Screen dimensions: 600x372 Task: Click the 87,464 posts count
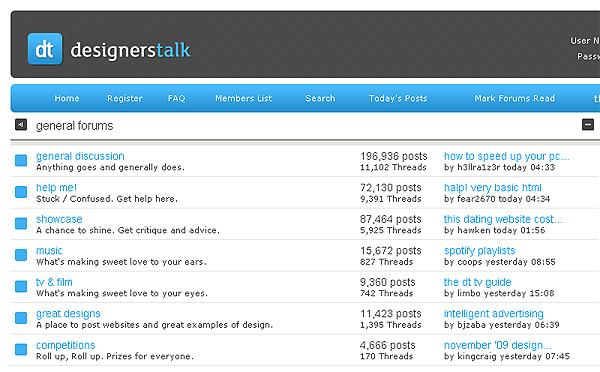click(391, 219)
